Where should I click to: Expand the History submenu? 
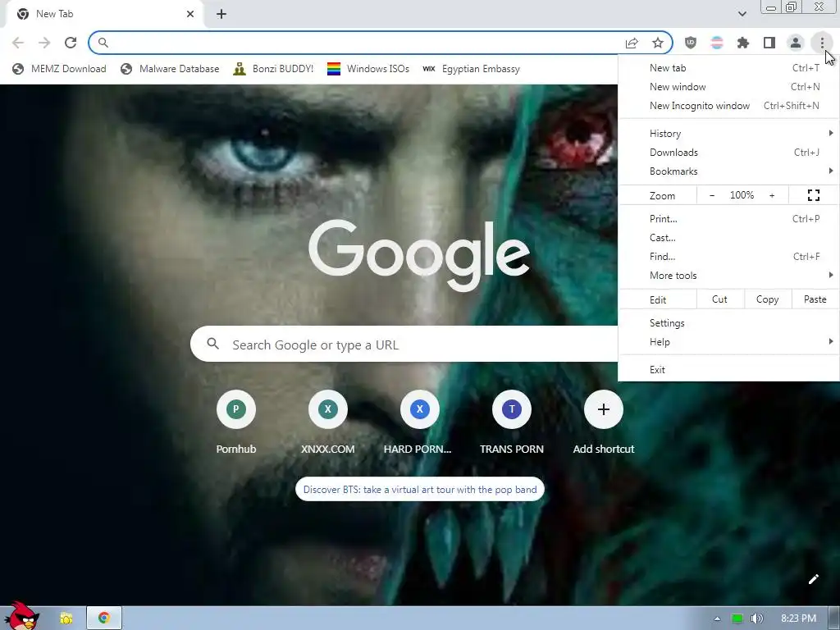728,134
